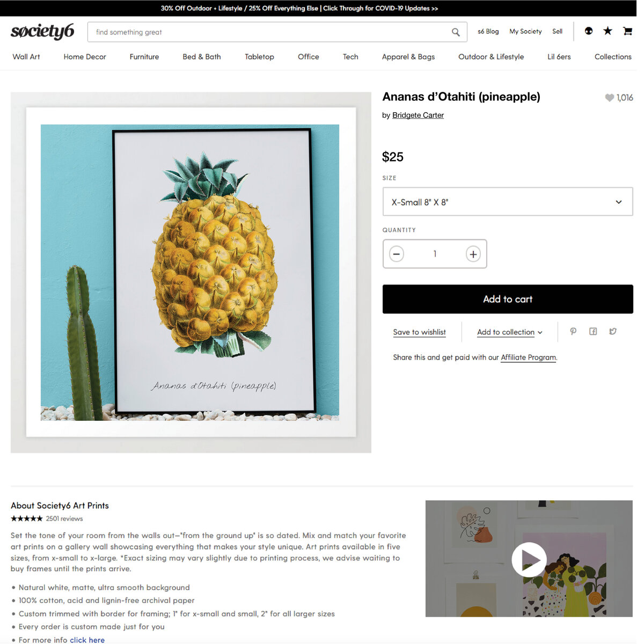Share on Pinterest icon
The width and height of the screenshot is (644, 644).
point(573,332)
